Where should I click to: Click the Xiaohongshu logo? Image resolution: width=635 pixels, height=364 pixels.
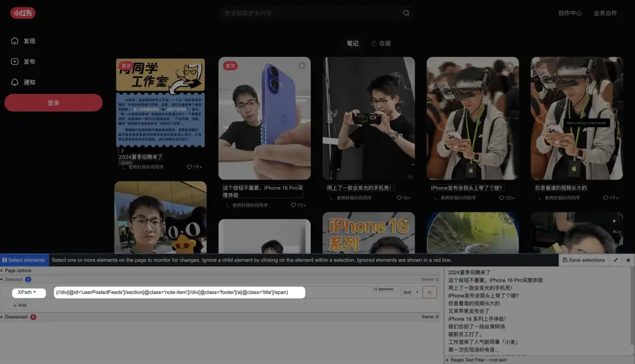[x=22, y=13]
